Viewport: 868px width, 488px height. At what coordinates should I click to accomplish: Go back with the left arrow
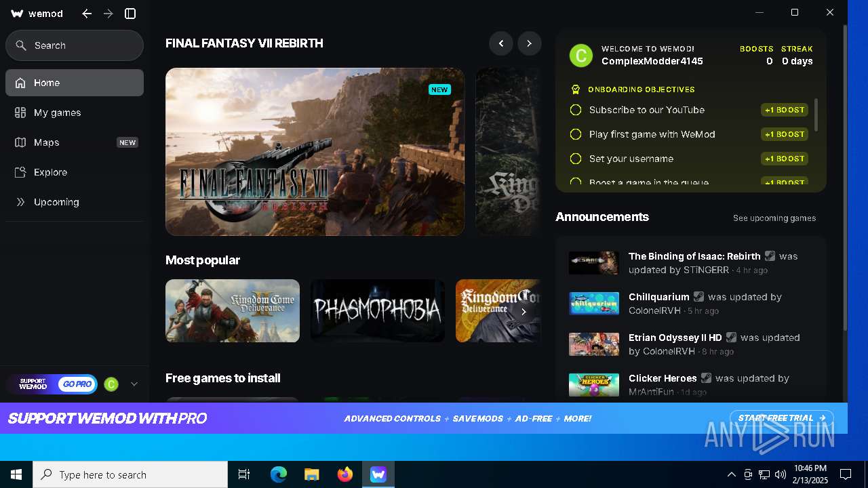87,14
